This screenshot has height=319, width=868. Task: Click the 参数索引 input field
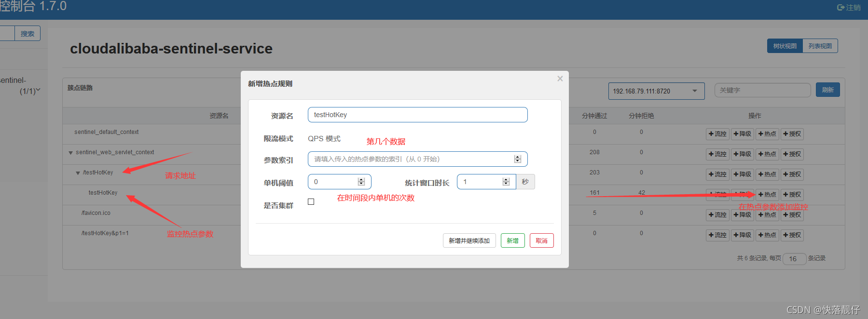[417, 159]
